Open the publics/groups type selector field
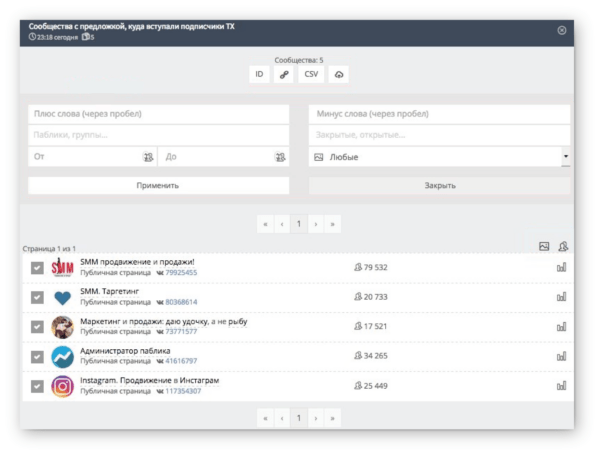The image size is (600, 455). 158,135
